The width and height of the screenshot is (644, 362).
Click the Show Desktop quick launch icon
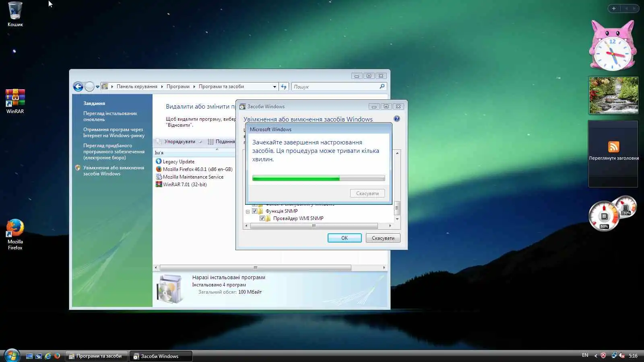coord(29,356)
